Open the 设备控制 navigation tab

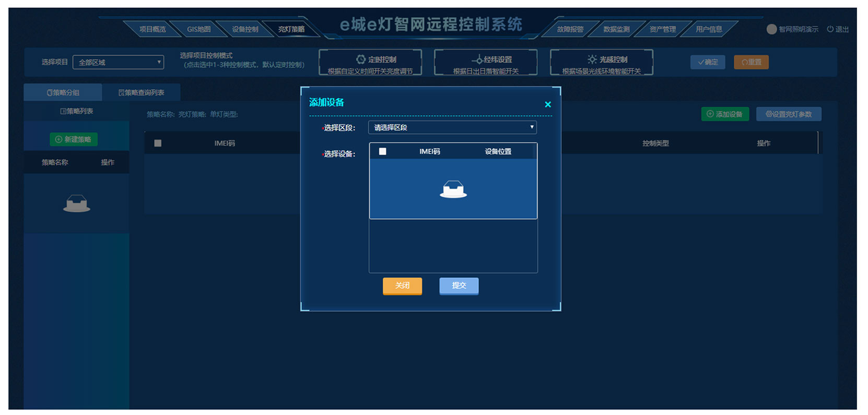[x=245, y=29]
